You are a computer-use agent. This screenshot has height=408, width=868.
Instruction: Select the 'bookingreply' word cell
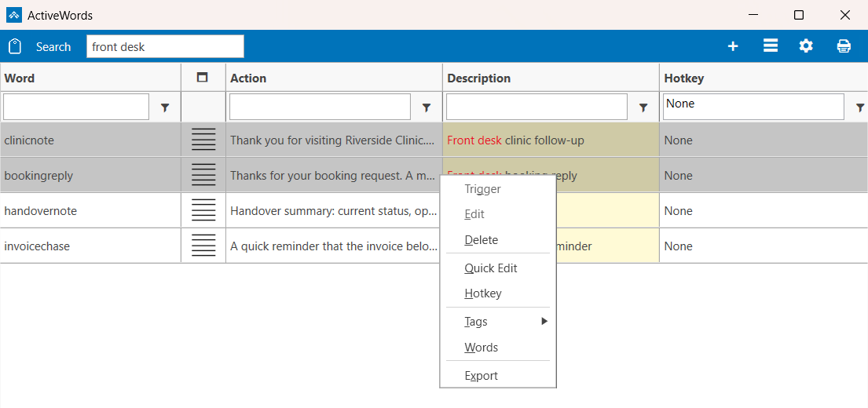pos(90,175)
